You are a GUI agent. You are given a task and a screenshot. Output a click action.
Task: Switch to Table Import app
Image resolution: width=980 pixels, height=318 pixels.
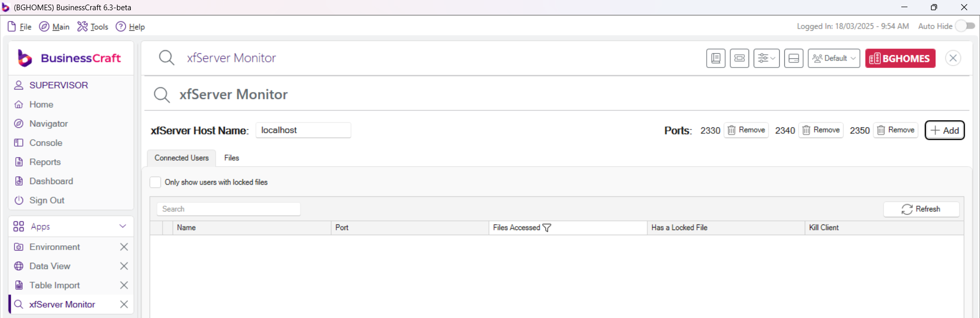pos(54,285)
